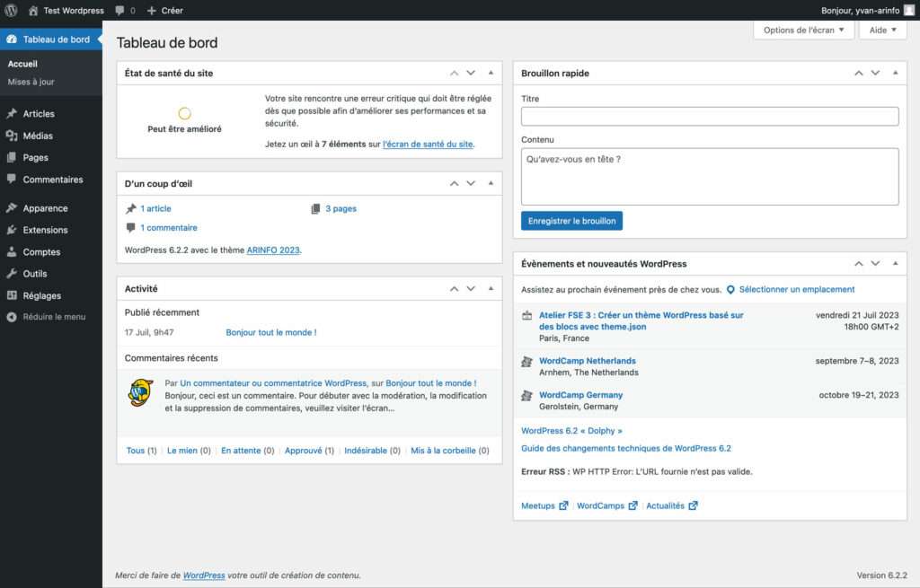The image size is (920, 588).
Task: Click the user avatar next to yvan-arinfo
Action: 909,11
